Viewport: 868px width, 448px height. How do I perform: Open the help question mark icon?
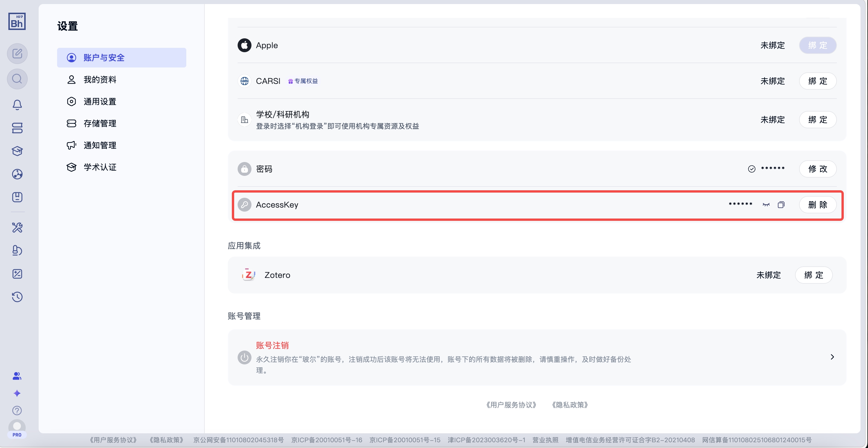tap(17, 411)
